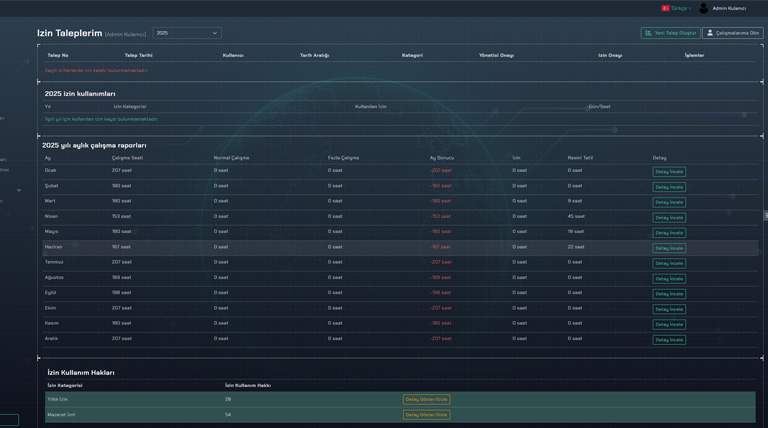
Task: Click the İzin Kategorisi column header
Action: (129, 106)
